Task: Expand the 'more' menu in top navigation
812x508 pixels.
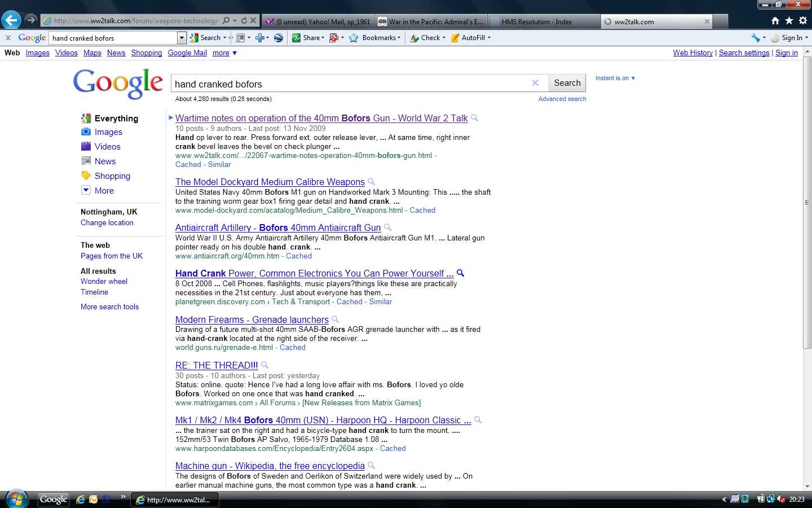Action: point(224,52)
